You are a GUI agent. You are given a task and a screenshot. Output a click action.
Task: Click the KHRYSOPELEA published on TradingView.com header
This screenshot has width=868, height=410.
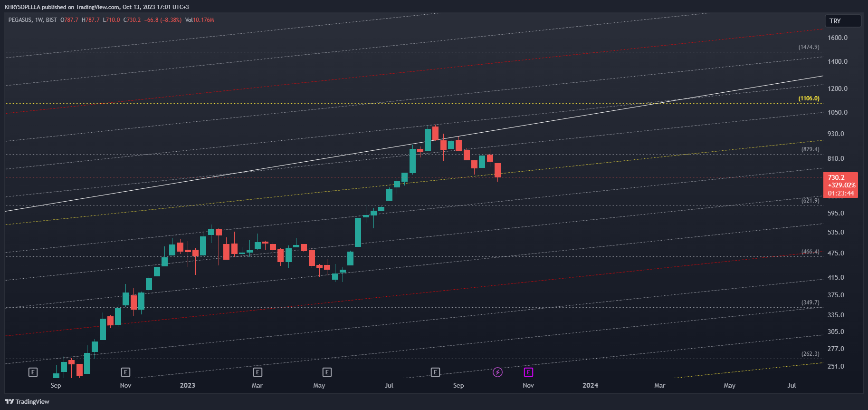coord(96,7)
